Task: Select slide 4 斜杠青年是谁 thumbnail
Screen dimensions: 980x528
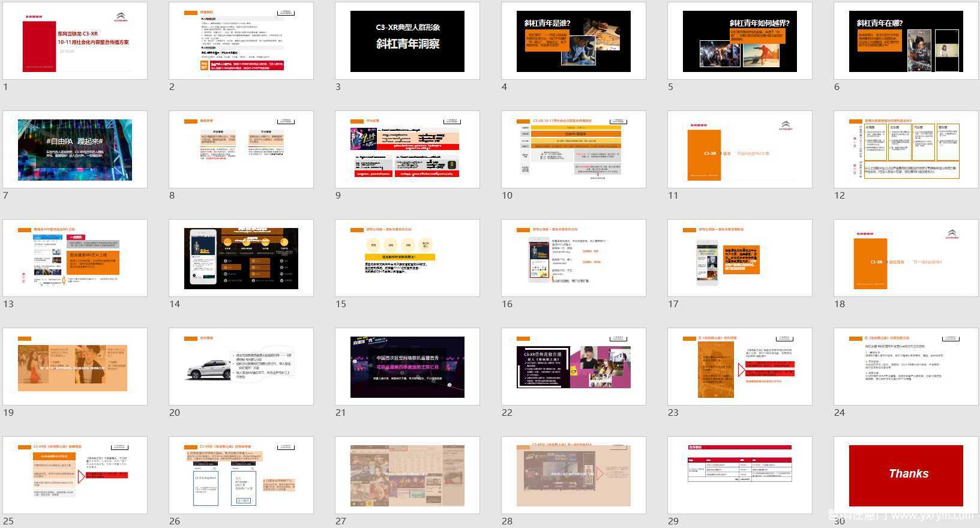Action: click(x=574, y=41)
